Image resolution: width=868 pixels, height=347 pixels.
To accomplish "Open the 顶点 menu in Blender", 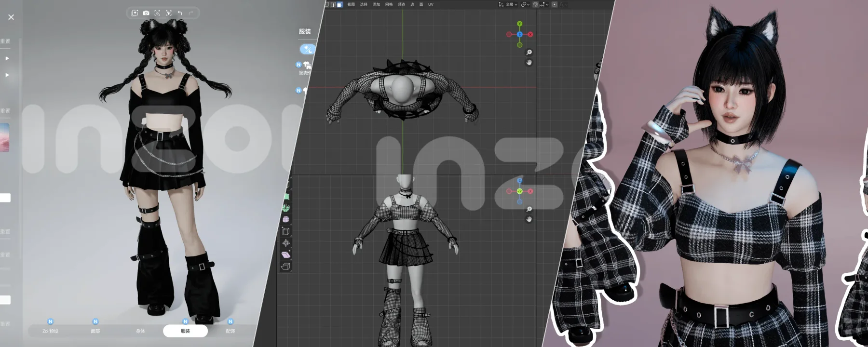I will click(x=401, y=4).
